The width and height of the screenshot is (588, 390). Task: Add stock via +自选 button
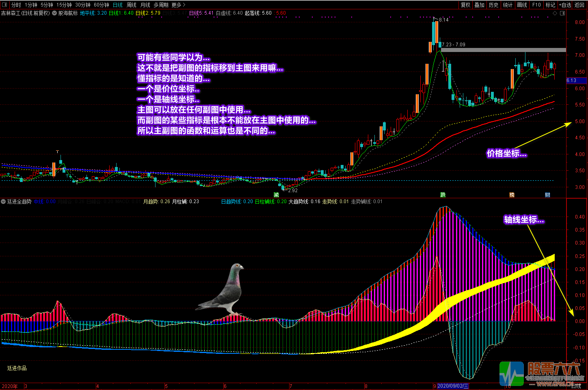(x=565, y=5)
